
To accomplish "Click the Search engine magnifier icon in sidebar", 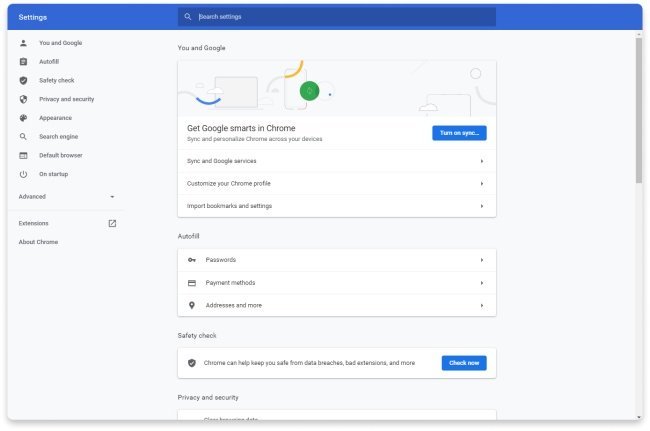I will [x=24, y=137].
